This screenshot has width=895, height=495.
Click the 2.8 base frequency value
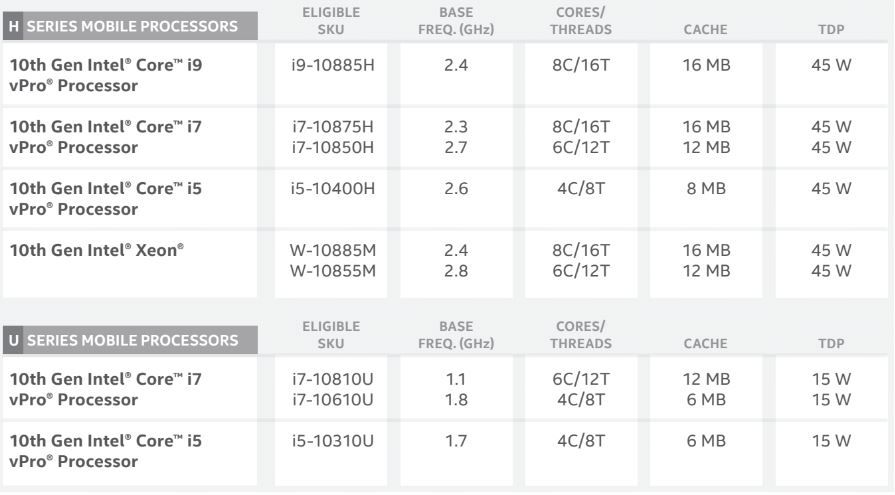tap(455, 270)
